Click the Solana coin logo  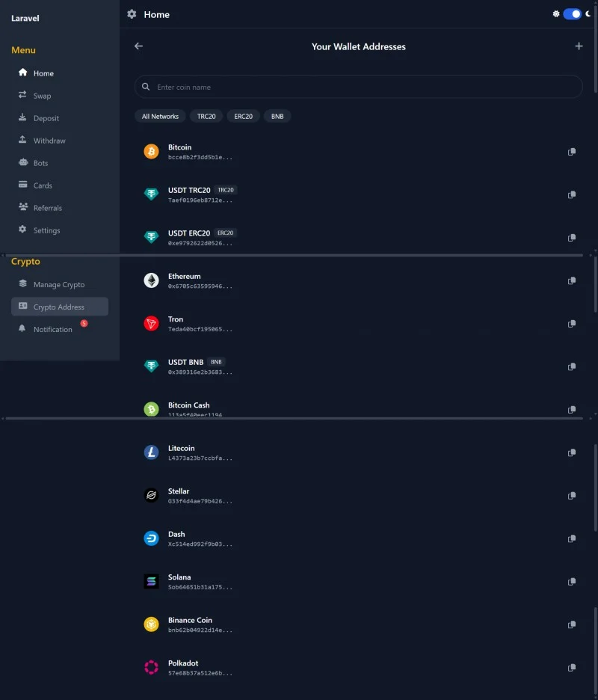point(151,581)
